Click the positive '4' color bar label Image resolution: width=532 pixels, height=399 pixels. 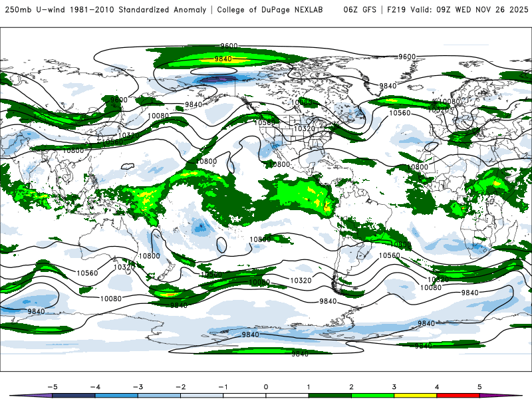pyautogui.click(x=437, y=387)
